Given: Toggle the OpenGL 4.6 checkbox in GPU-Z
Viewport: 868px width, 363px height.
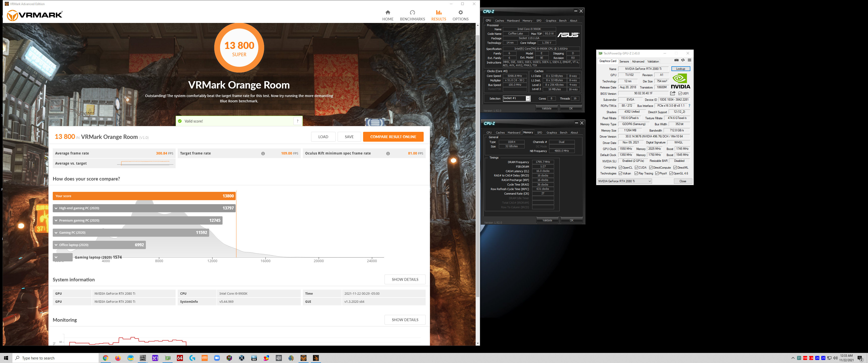Looking at the screenshot, I should point(671,174).
